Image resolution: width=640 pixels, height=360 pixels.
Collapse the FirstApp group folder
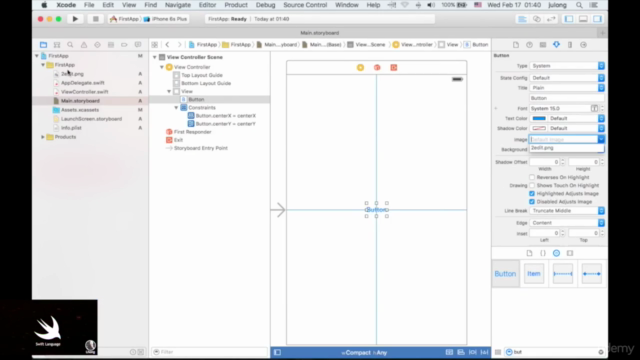pyautogui.click(x=43, y=65)
